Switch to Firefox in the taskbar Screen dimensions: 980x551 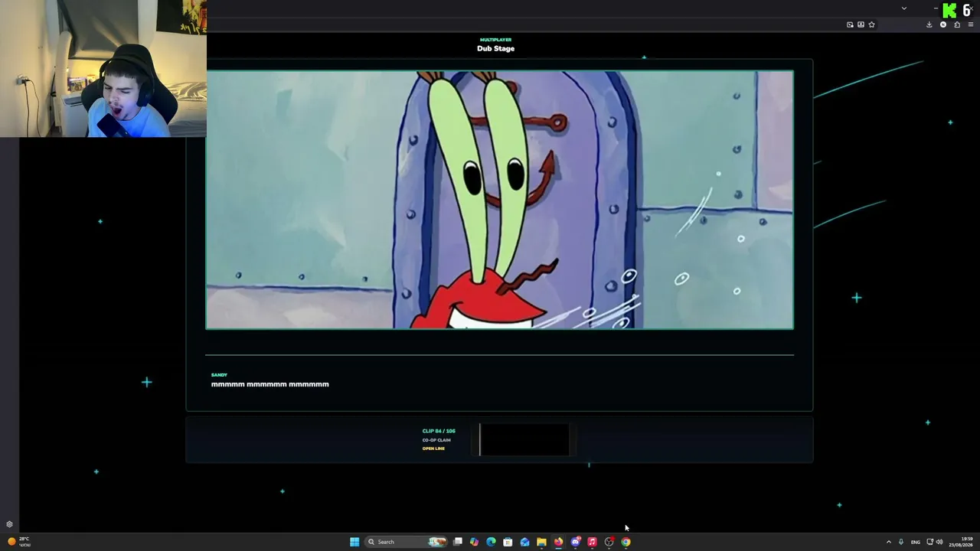coord(558,542)
